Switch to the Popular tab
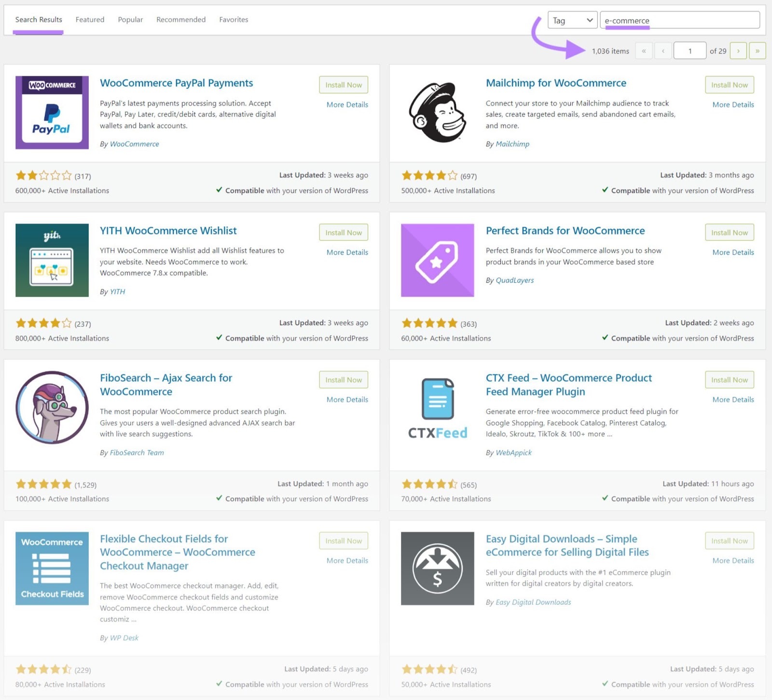Image resolution: width=772 pixels, height=700 pixels. point(130,20)
